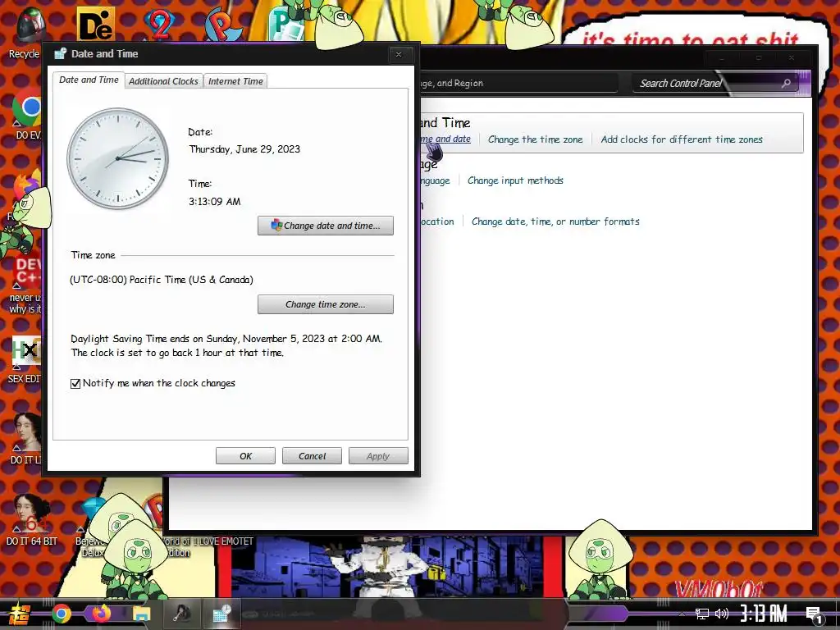Click Change date and time button
Screen dimensions: 840x630
pyautogui.click(x=325, y=226)
